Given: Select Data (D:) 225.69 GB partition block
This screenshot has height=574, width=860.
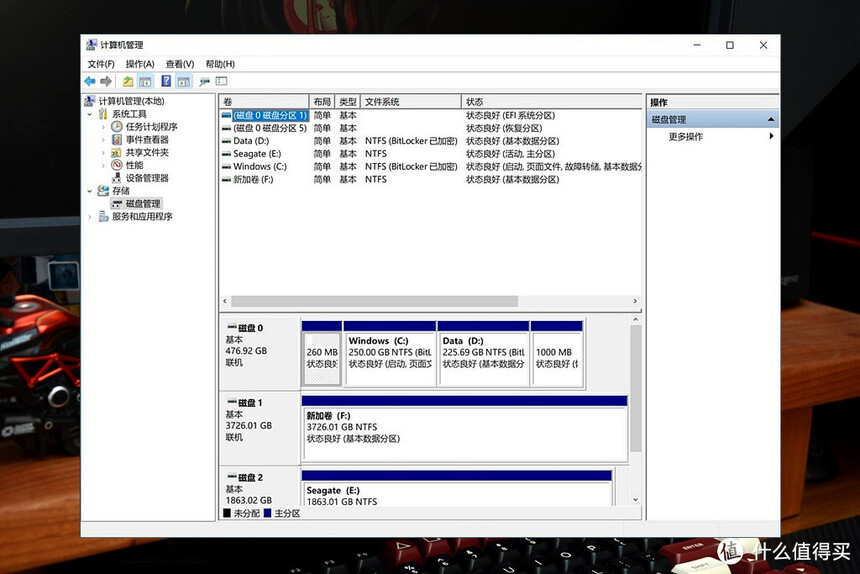Looking at the screenshot, I should 484,354.
